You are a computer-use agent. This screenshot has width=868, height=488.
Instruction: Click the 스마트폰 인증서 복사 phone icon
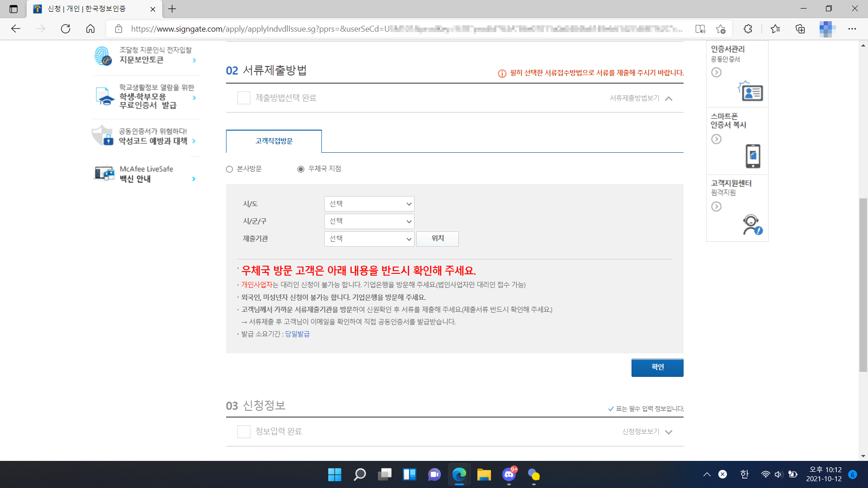tap(753, 156)
